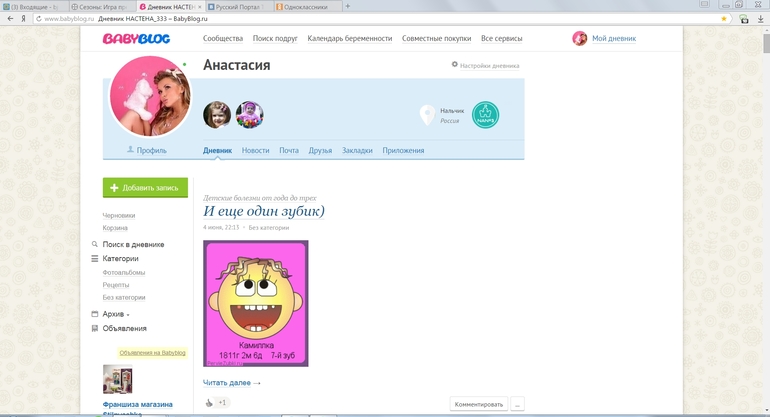This screenshot has height=417, width=770.
Task: Click the search icon beside Поиск в дневнике
Action: [95, 244]
